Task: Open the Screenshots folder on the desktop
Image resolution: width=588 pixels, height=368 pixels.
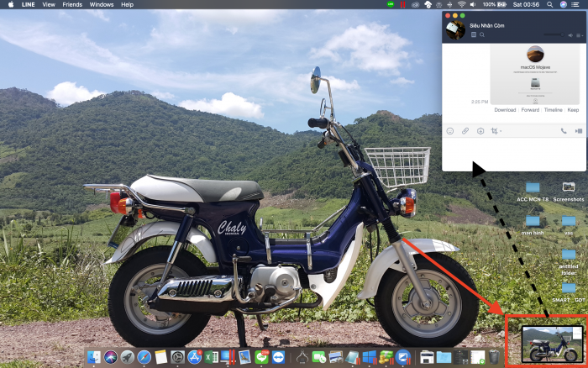Action: [x=569, y=192]
